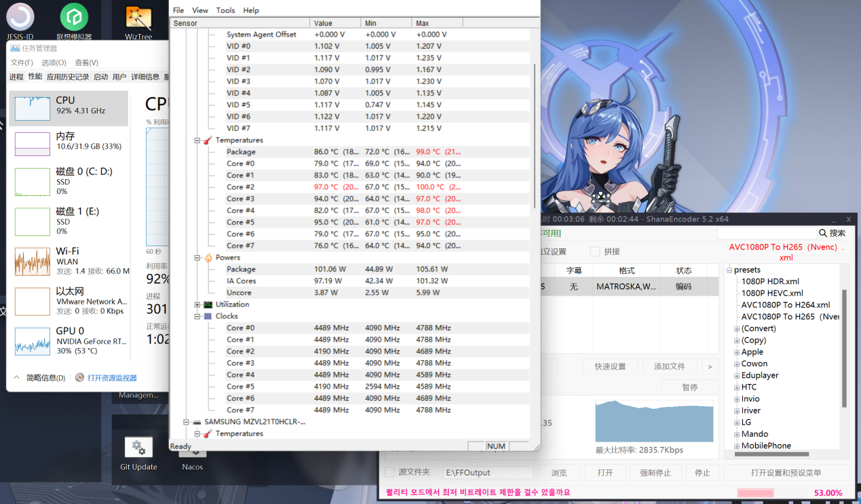The image size is (861, 504).
Task: Click the Utilization chip icon in sensor tree
Action: coord(208,305)
